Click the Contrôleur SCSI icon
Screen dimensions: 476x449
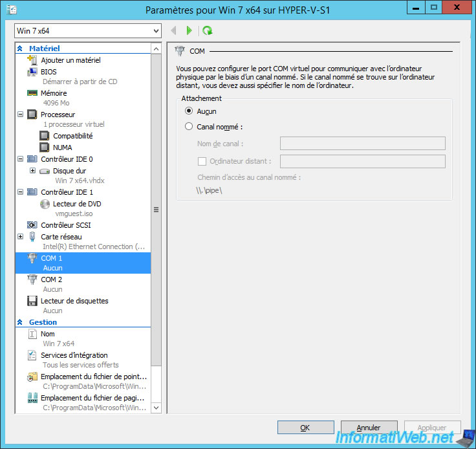[x=33, y=225]
